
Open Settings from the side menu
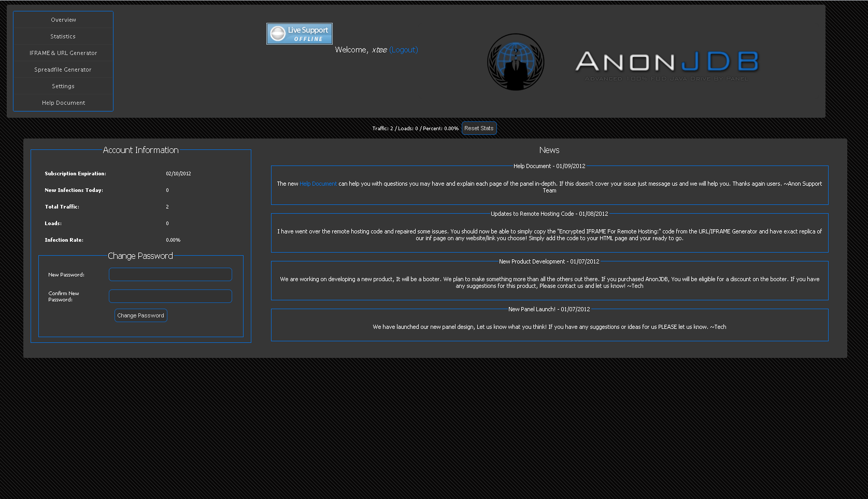point(63,86)
